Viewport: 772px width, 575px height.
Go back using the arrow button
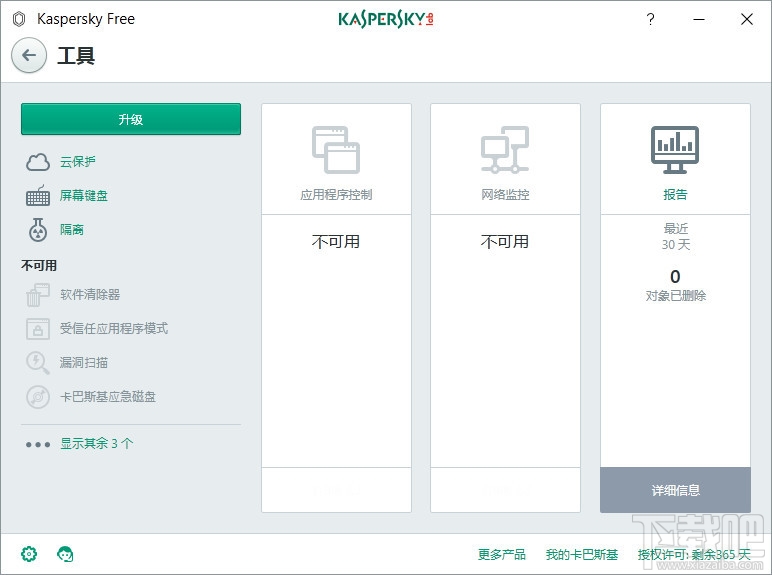29,55
